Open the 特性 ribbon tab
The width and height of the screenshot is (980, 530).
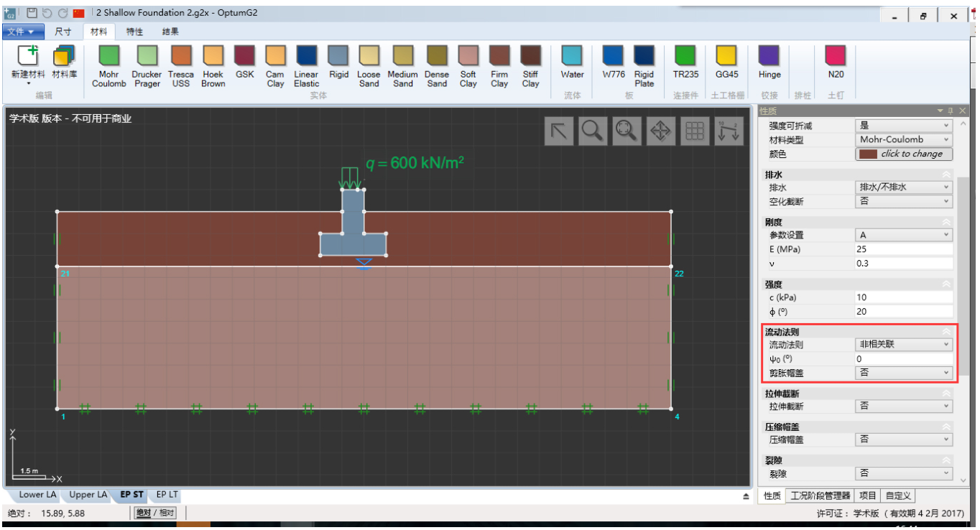[134, 32]
